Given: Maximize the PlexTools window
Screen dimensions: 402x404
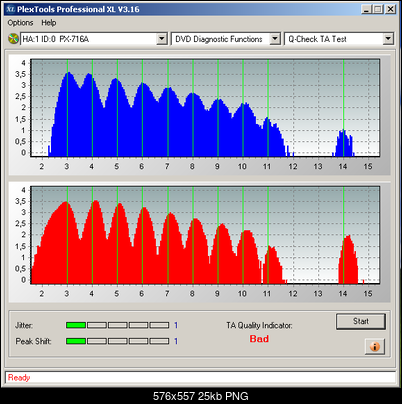Looking at the screenshot, I should click(x=378, y=9).
